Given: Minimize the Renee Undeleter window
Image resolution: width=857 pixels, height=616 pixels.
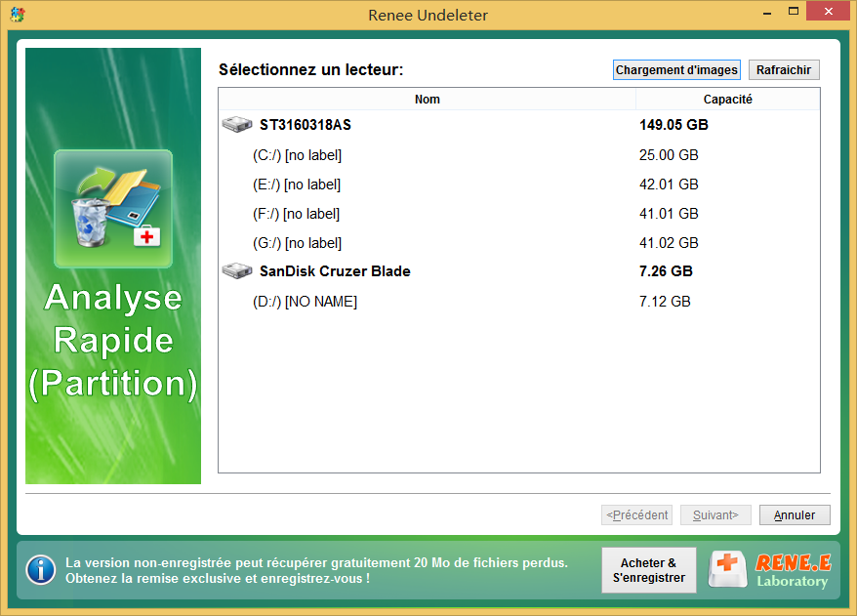Looking at the screenshot, I should click(767, 12).
